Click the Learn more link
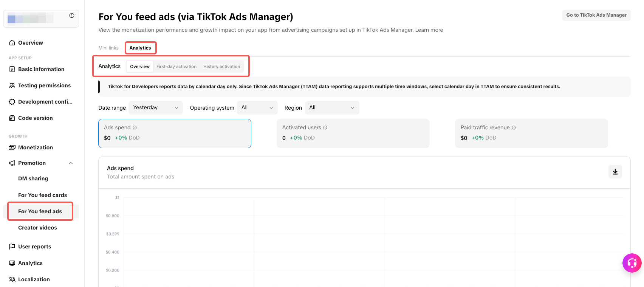This screenshot has width=644, height=287. pos(429,30)
